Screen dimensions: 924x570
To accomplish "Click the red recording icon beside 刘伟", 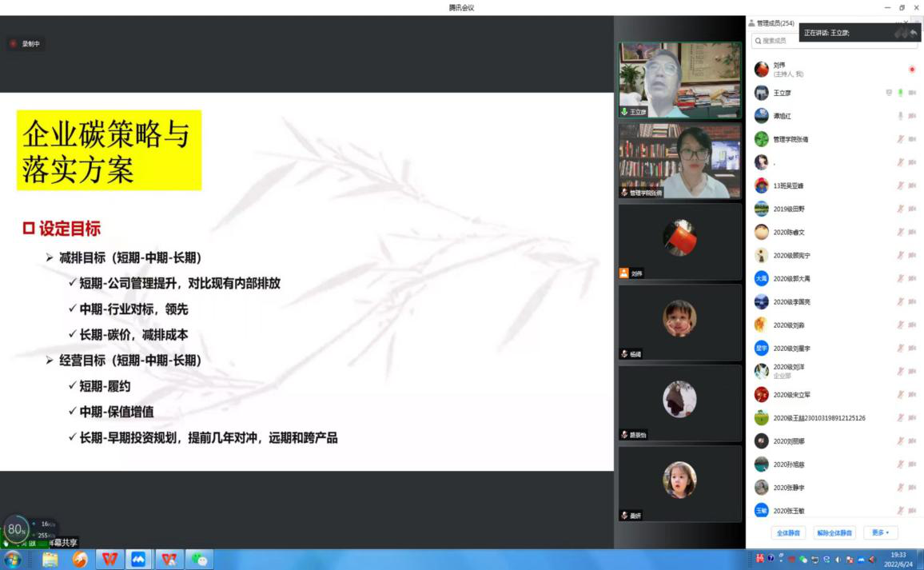I will click(911, 70).
